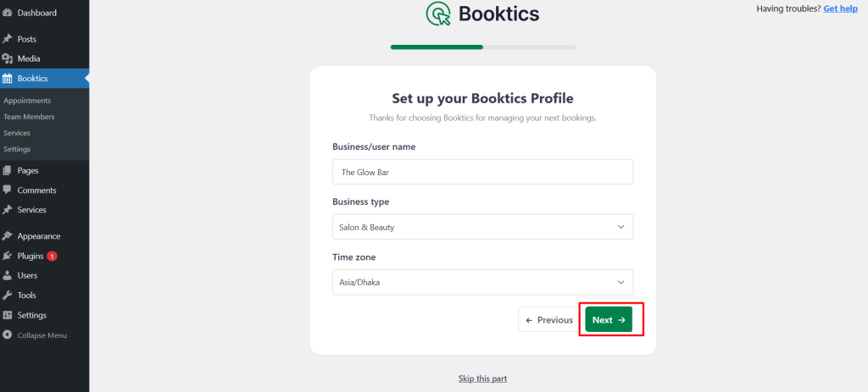Click the Tools wrench icon

point(7,295)
